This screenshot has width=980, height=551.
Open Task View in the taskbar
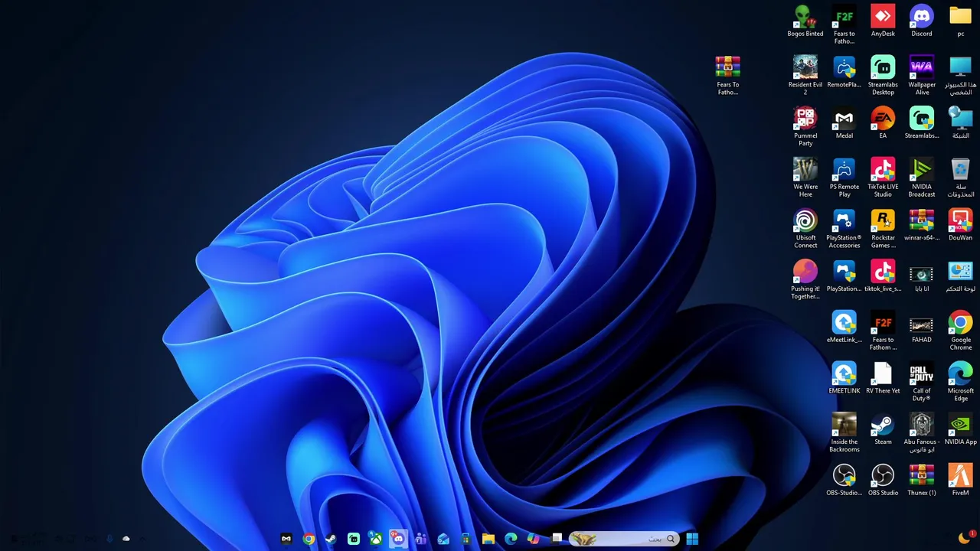[557, 539]
